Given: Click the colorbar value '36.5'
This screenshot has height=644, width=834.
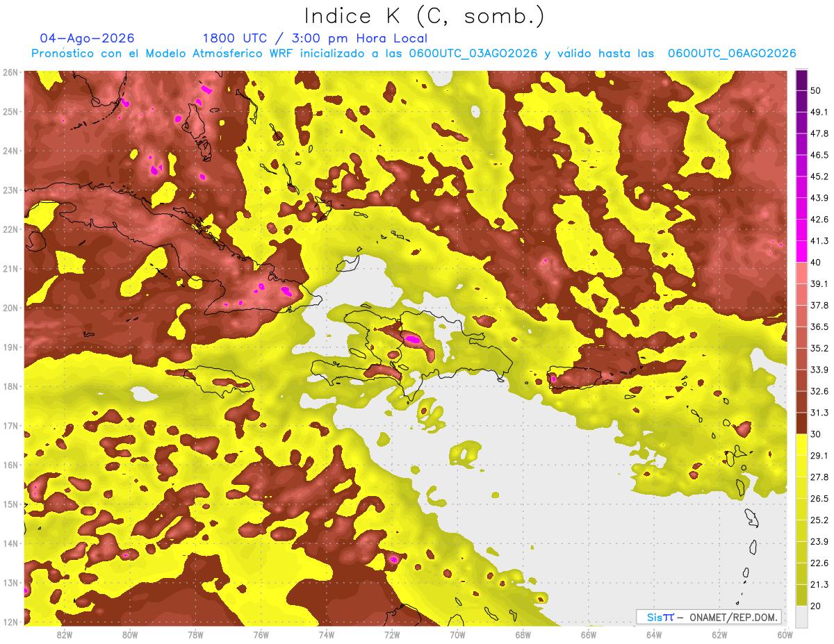Looking at the screenshot, I should (819, 327).
